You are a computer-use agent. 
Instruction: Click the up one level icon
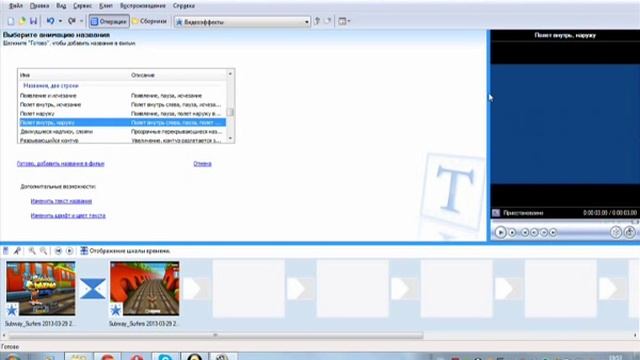[317, 21]
